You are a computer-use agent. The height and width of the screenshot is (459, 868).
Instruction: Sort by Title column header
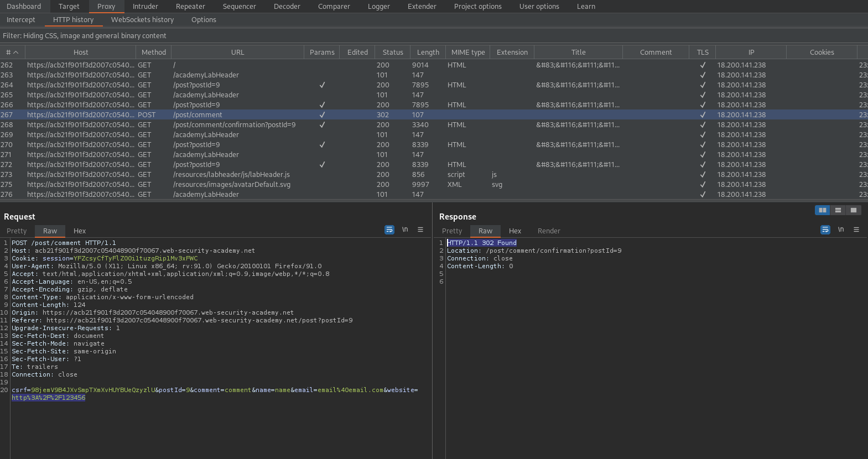(579, 53)
